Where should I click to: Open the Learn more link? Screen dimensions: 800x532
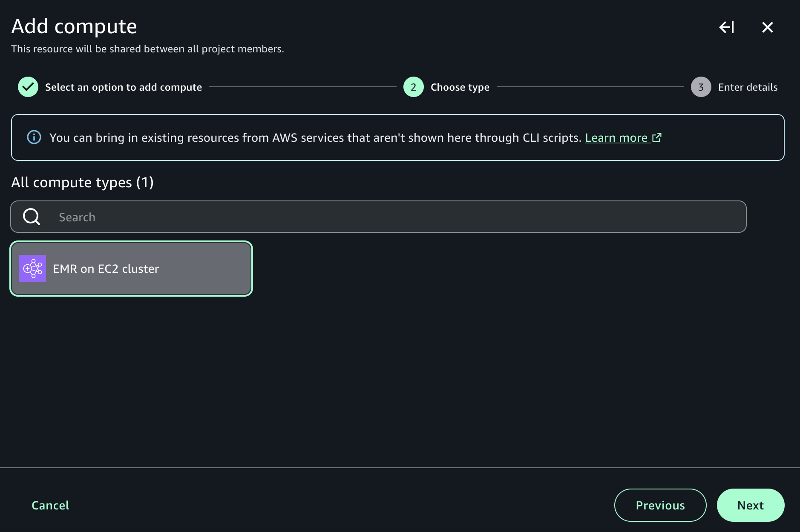616,138
